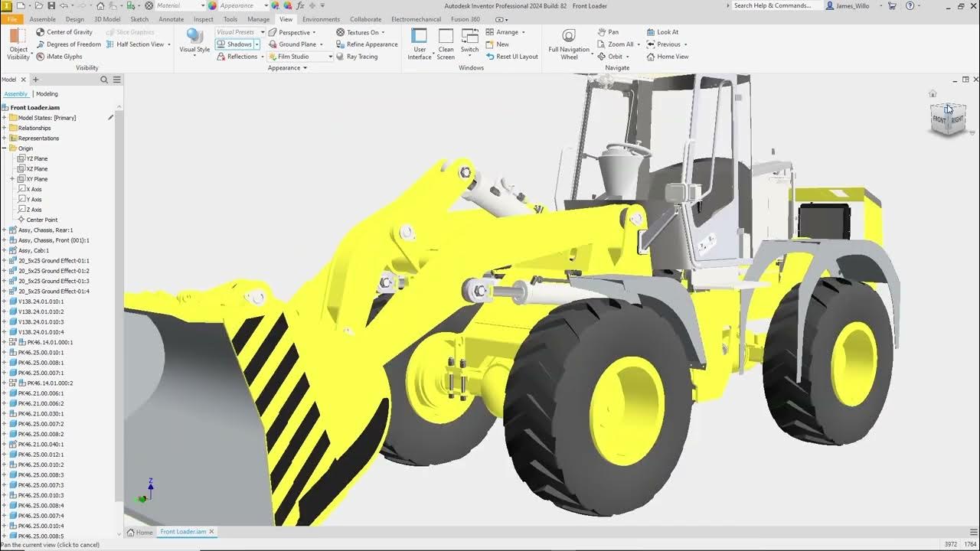This screenshot has height=551, width=980.
Task: Switch to the Environments ribbon tab
Action: tap(321, 19)
